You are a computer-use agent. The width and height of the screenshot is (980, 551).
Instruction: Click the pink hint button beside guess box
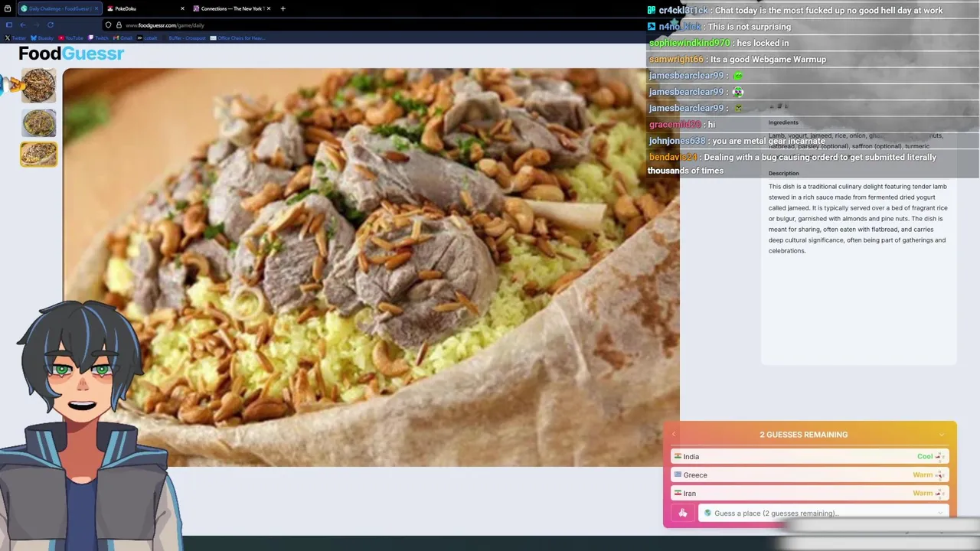(682, 514)
